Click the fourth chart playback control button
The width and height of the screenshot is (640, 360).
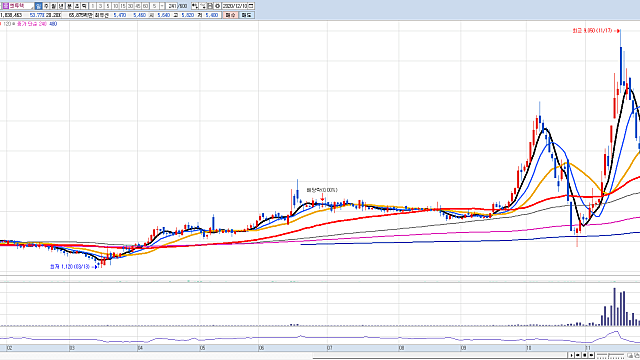tap(591, 355)
